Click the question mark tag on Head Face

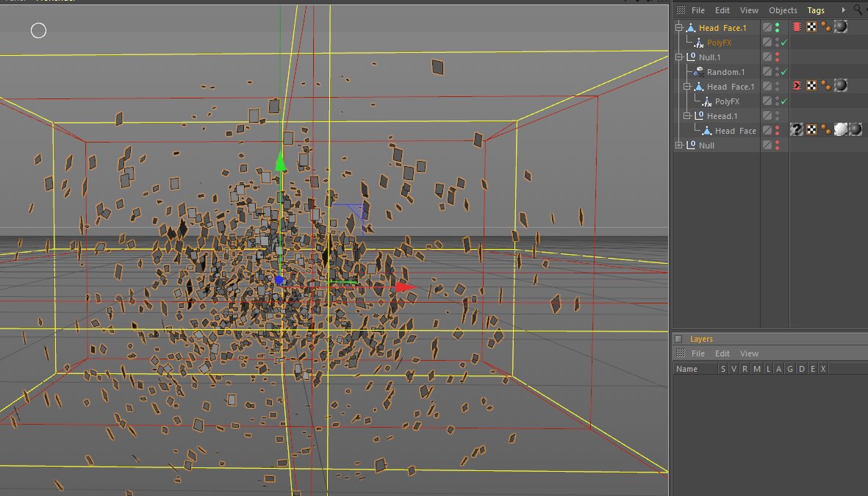(797, 129)
